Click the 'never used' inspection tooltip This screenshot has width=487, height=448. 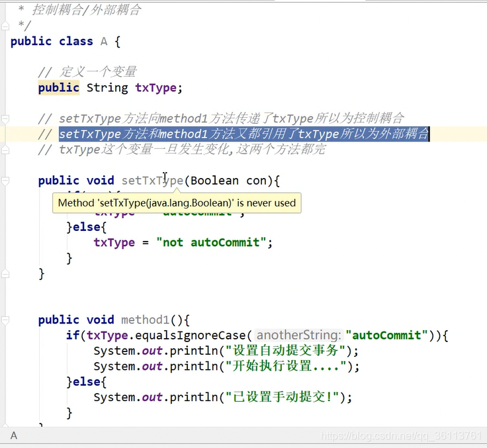(177, 203)
